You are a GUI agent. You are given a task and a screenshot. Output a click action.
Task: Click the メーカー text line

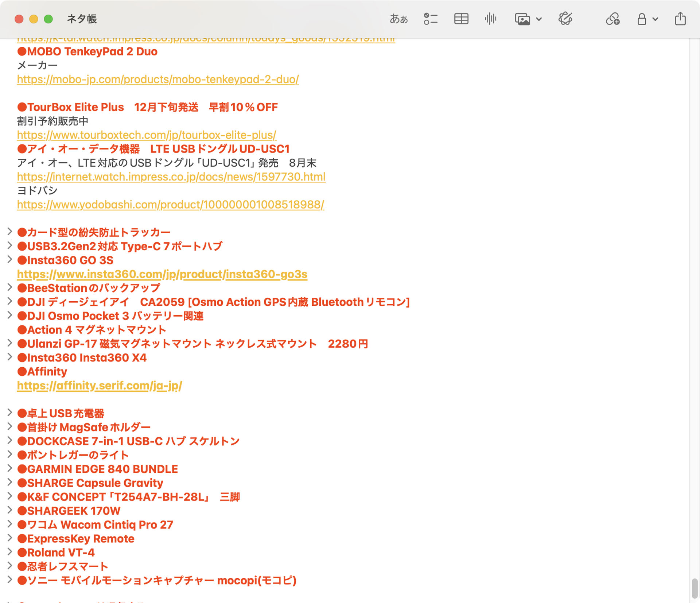pos(37,65)
